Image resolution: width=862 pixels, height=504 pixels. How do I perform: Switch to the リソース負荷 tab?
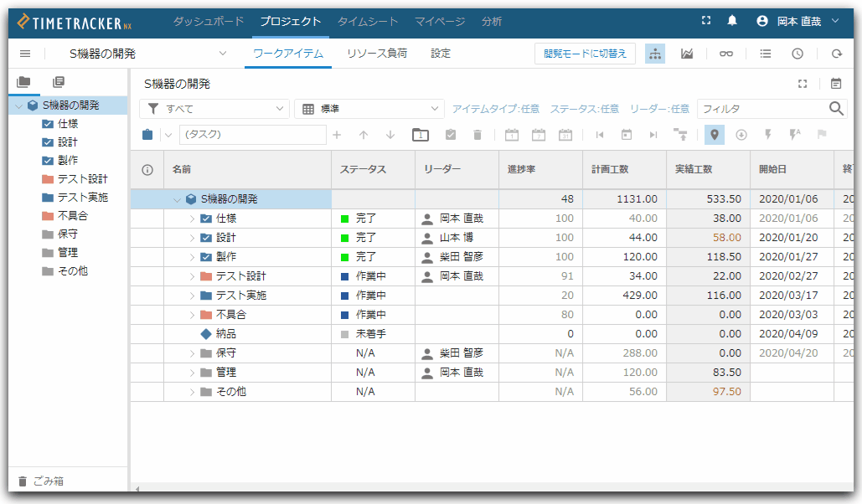pyautogui.click(x=377, y=54)
